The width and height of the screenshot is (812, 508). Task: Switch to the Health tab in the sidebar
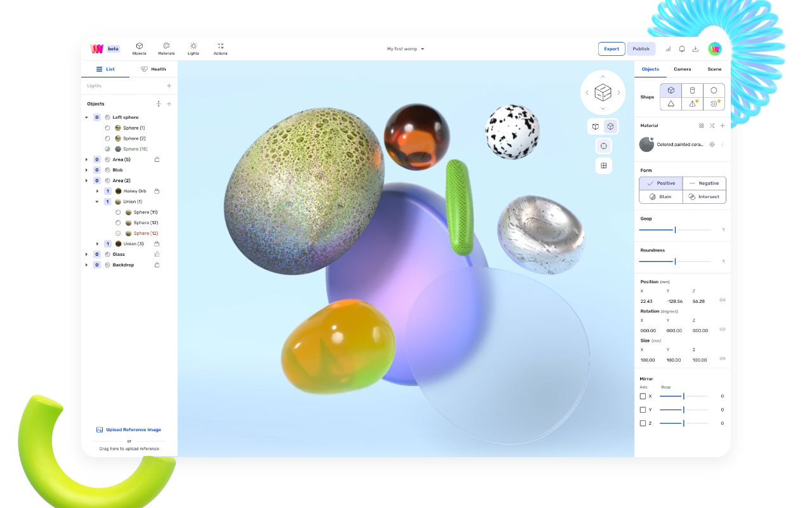(154, 69)
